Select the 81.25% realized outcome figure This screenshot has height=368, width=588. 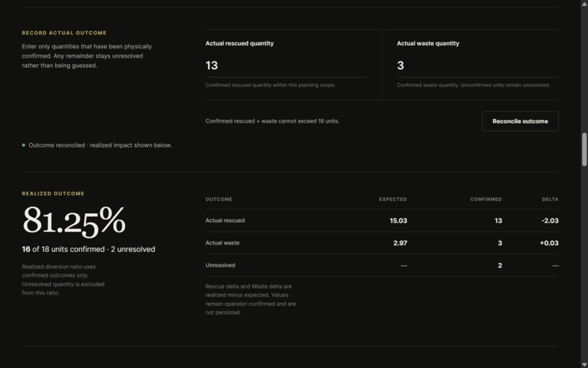tap(74, 221)
